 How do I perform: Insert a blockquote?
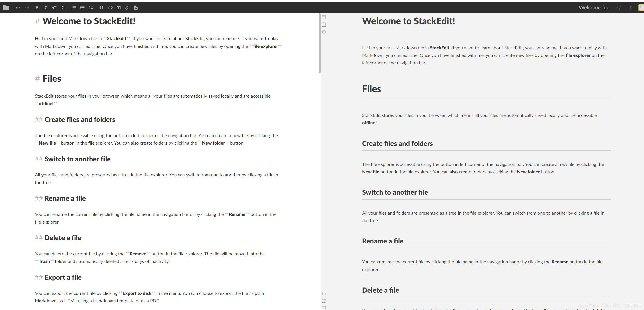click(x=101, y=8)
